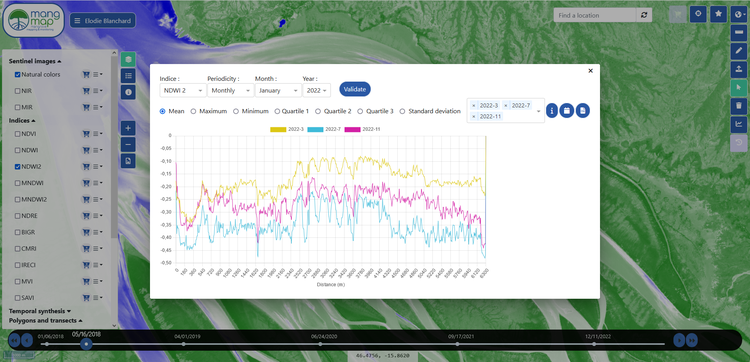Image resolution: width=750 pixels, height=362 pixels.
Task: Collapse the Sentinel images section
Action: [x=35, y=61]
